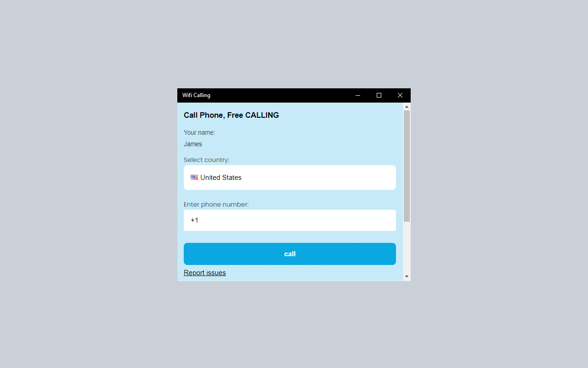The height and width of the screenshot is (368, 588).
Task: Click the Enter phone number label
Action: pyautogui.click(x=216, y=204)
